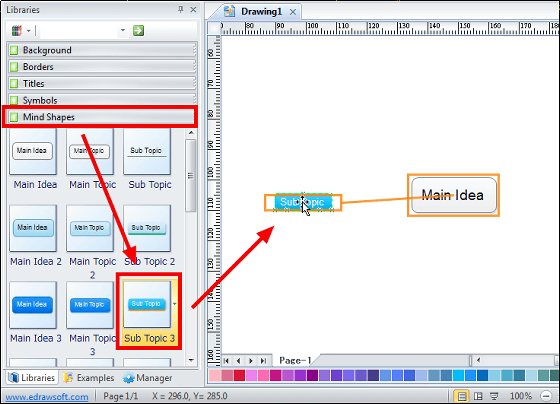Switch to presentation view mode icon
560x404 pixels.
click(x=494, y=396)
